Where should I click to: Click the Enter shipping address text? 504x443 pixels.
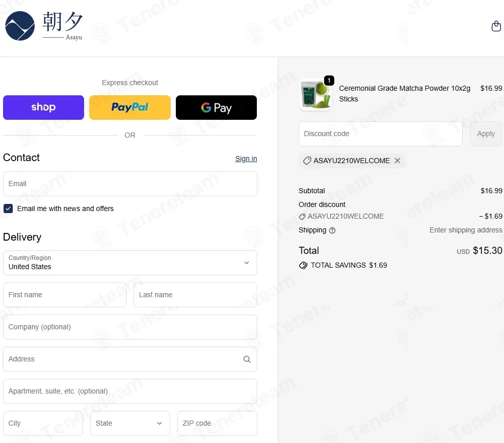pyautogui.click(x=466, y=230)
